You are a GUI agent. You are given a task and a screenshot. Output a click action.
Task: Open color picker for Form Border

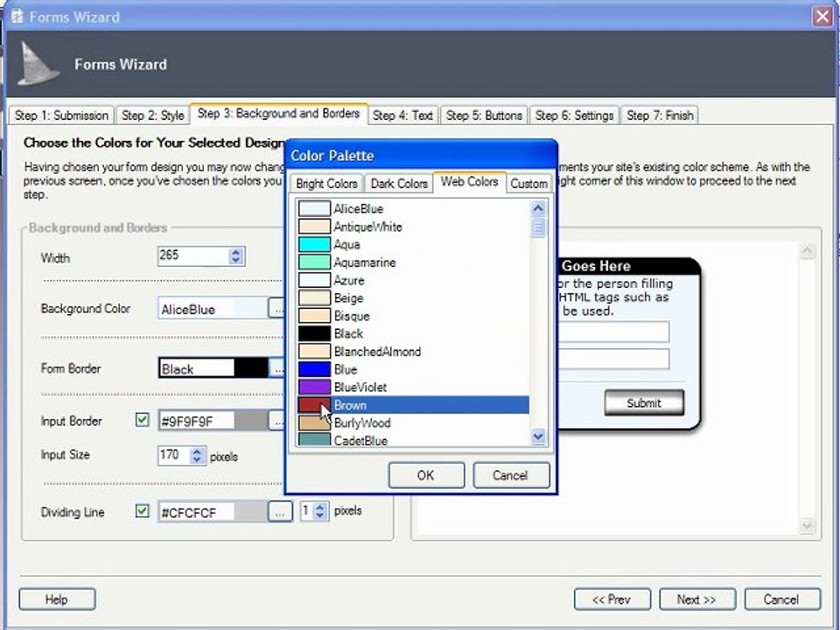277,368
